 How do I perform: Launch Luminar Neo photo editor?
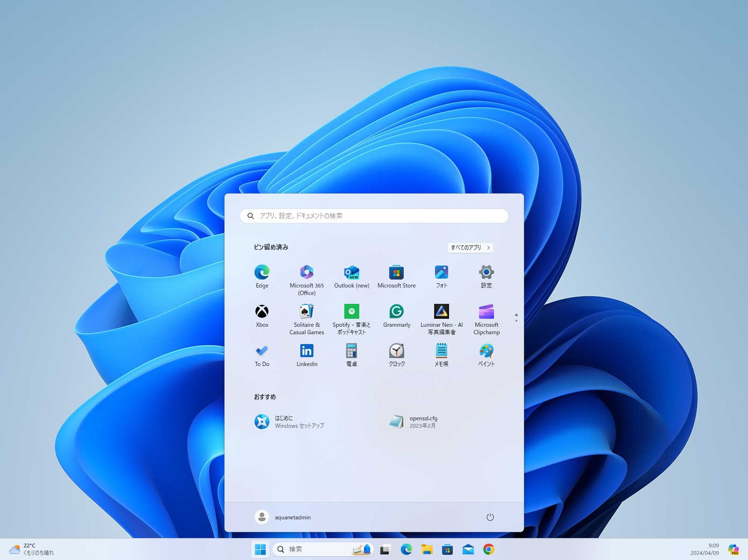coord(441,318)
